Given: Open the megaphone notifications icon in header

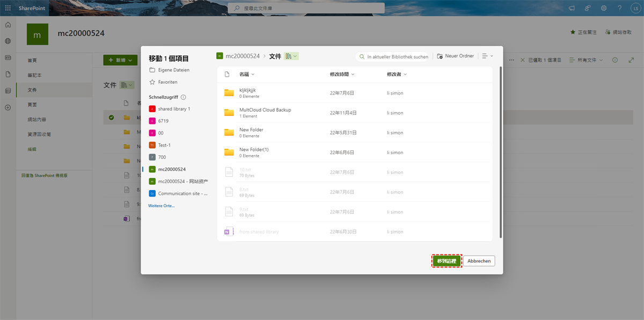Looking at the screenshot, I should 572,8.
